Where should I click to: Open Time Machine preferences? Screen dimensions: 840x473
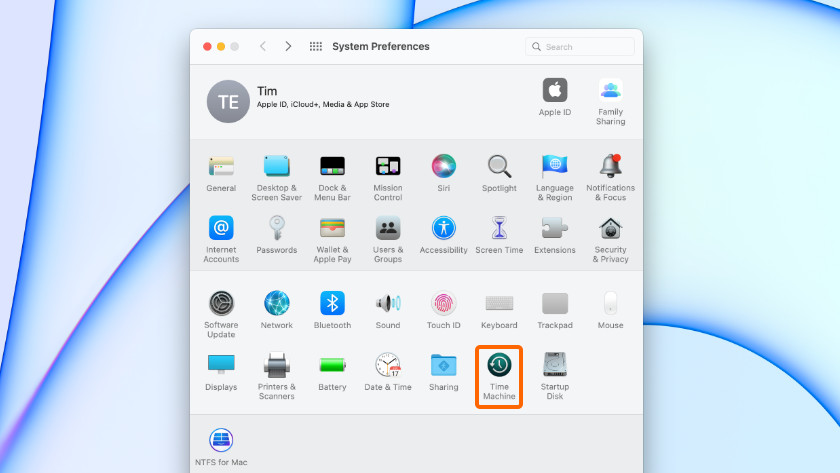pyautogui.click(x=499, y=376)
